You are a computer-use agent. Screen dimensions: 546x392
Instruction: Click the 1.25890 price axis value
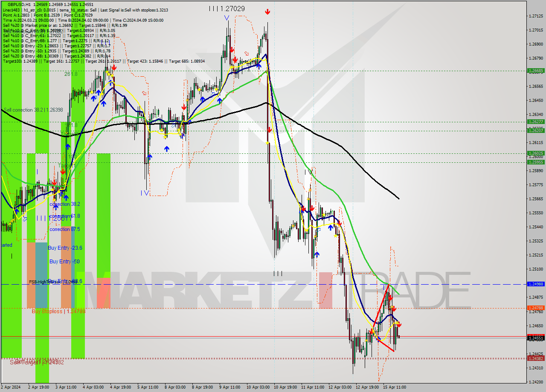pos(535,171)
